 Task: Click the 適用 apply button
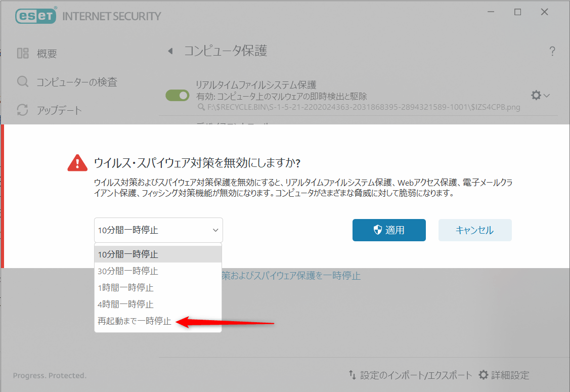[389, 230]
